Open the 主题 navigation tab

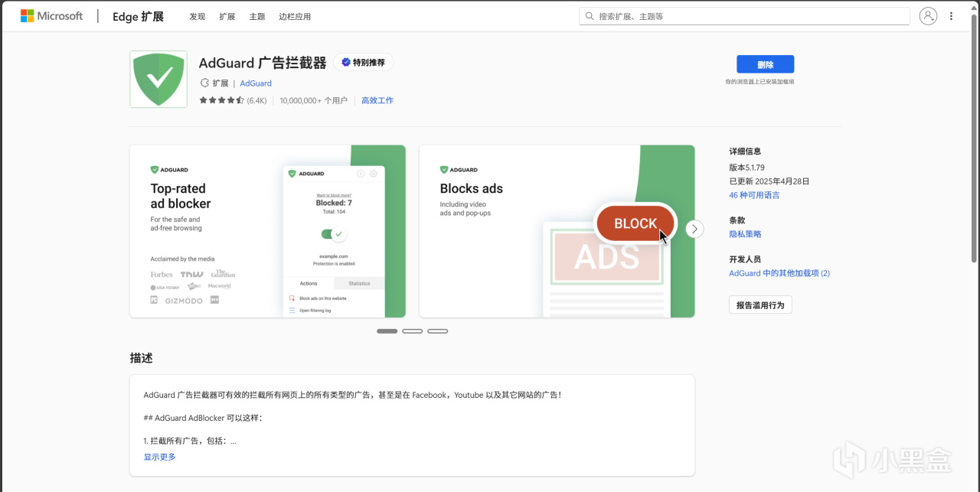coord(257,16)
